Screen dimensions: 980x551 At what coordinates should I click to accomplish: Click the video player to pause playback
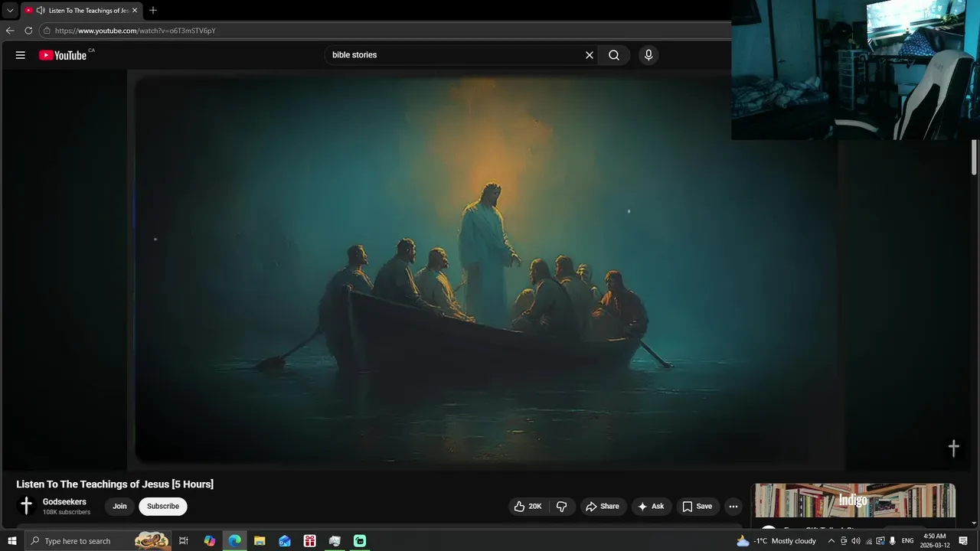point(490,268)
